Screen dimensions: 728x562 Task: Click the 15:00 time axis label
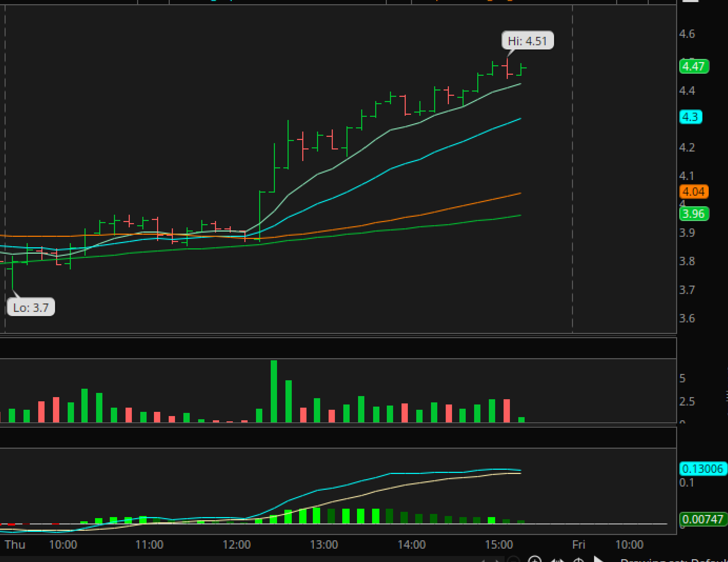pos(499,544)
